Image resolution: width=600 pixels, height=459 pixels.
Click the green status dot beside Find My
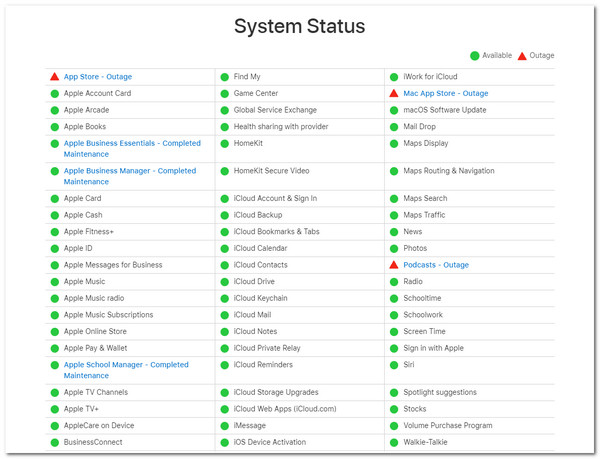pyautogui.click(x=225, y=77)
